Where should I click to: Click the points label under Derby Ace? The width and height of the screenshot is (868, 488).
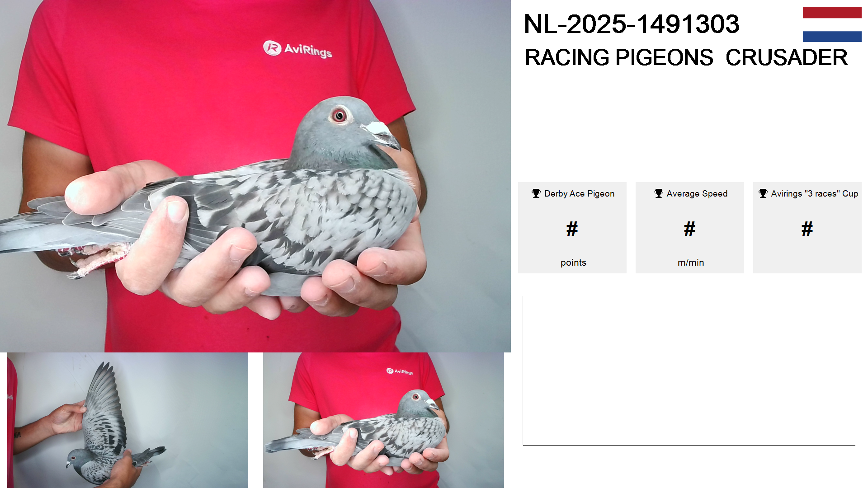(573, 263)
